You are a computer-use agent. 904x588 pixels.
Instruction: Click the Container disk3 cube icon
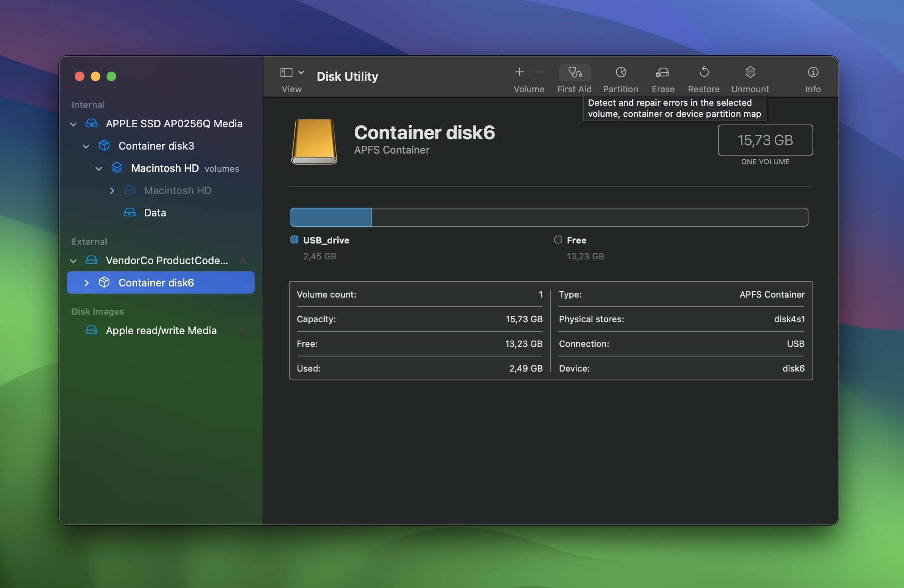pyautogui.click(x=104, y=146)
